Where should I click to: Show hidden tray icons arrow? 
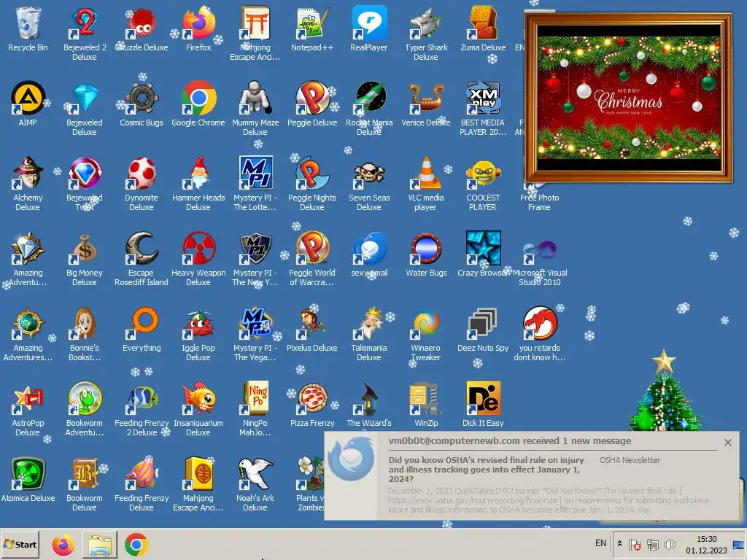tap(619, 543)
